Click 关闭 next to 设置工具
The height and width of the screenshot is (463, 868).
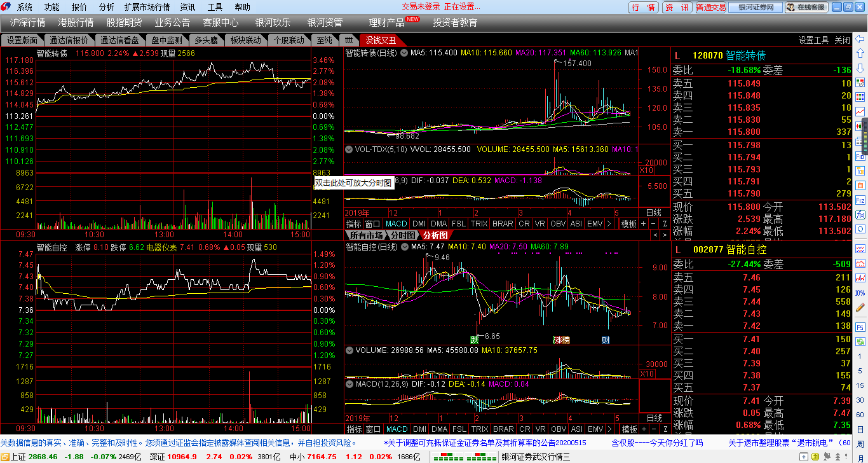pos(843,40)
